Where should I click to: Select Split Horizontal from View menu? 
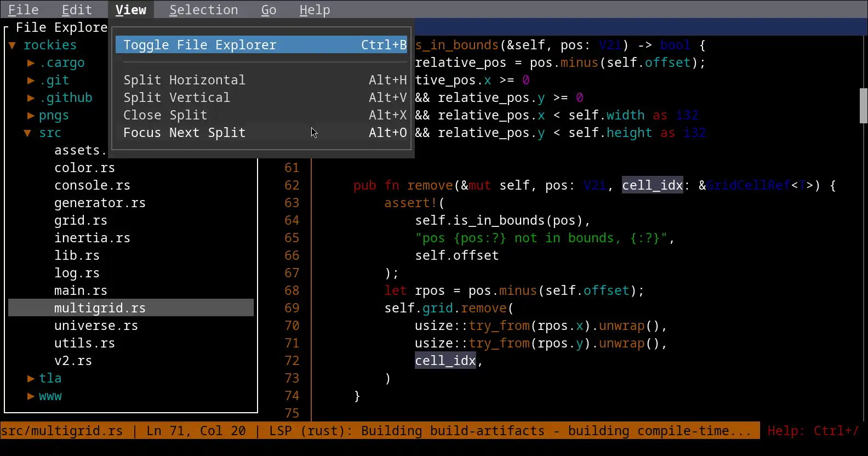click(261, 80)
